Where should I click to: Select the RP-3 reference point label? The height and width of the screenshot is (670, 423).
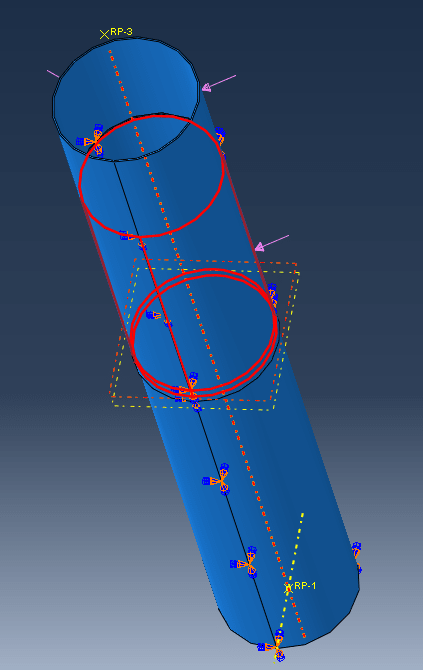click(121, 32)
